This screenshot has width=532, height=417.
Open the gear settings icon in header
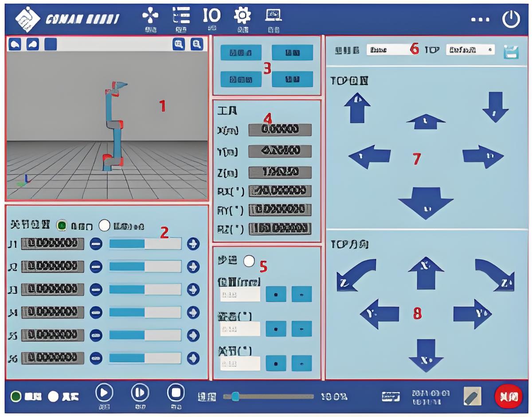[x=242, y=17]
